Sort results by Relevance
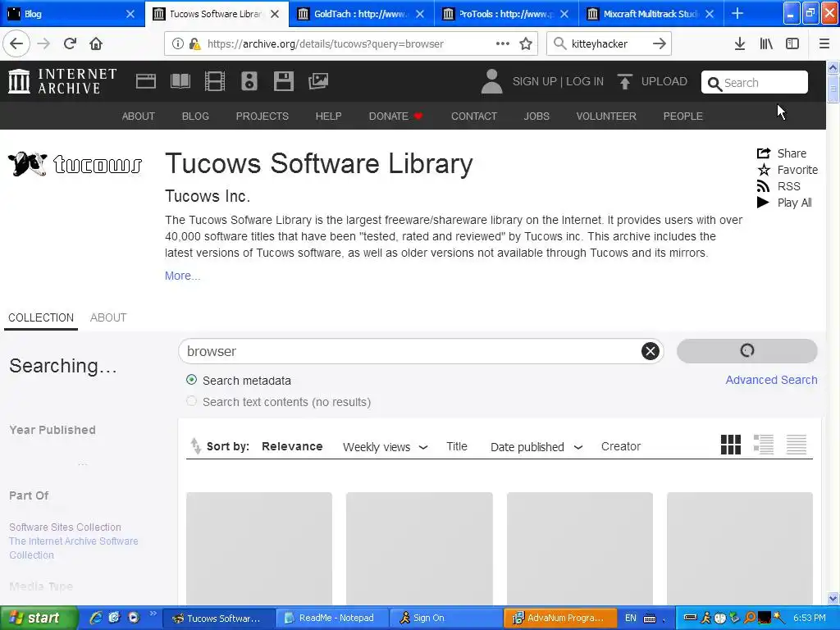Viewport: 840px width, 630px height. pos(292,446)
